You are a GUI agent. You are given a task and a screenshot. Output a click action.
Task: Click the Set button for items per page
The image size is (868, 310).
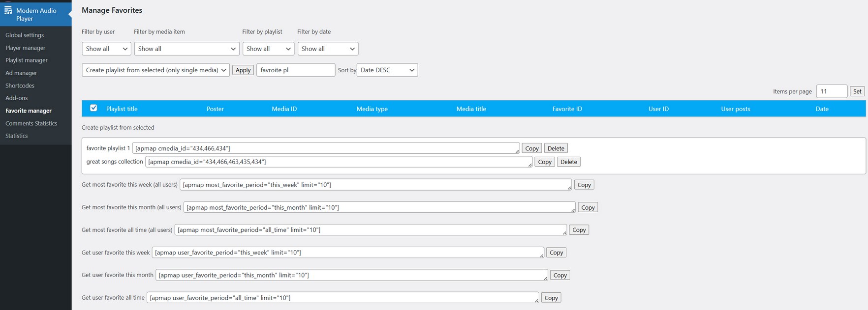(x=857, y=91)
